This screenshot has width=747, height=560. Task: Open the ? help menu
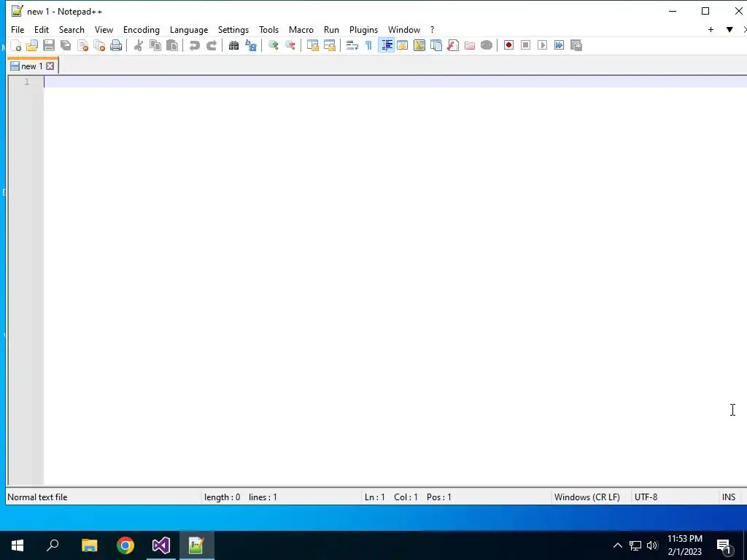click(x=432, y=29)
